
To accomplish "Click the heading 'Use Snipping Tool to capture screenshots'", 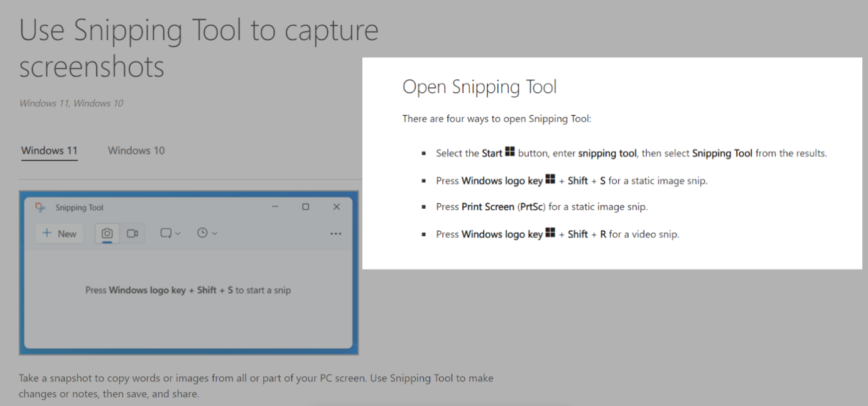I will (199, 48).
